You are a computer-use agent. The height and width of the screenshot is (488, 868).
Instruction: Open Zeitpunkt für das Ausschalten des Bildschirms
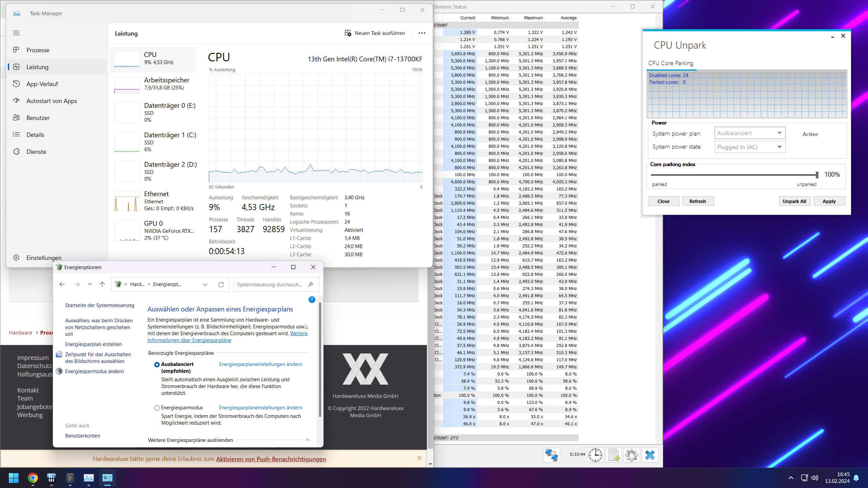click(98, 358)
